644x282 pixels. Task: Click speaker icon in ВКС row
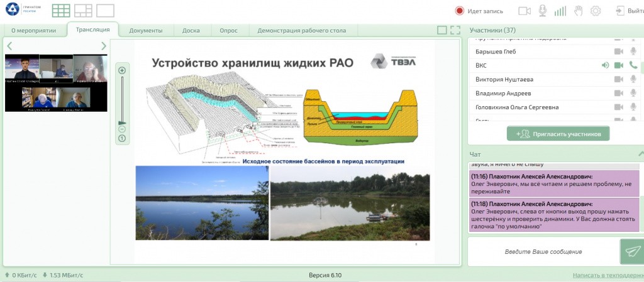tap(605, 65)
